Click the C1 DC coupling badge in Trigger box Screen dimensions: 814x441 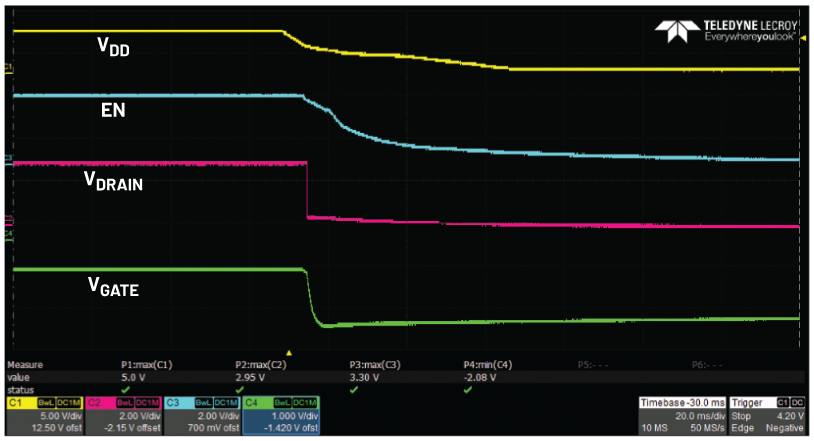click(x=790, y=400)
